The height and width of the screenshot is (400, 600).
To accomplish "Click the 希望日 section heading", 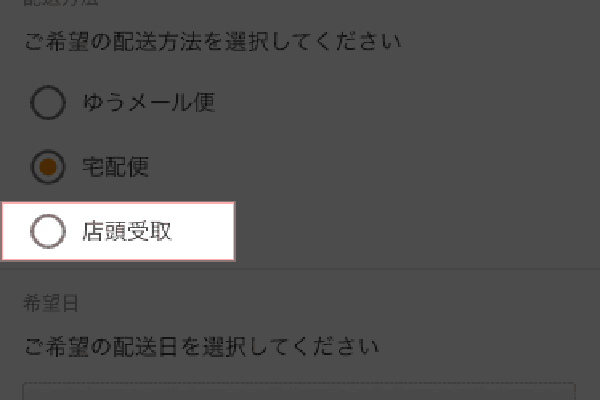I will click(x=51, y=303).
